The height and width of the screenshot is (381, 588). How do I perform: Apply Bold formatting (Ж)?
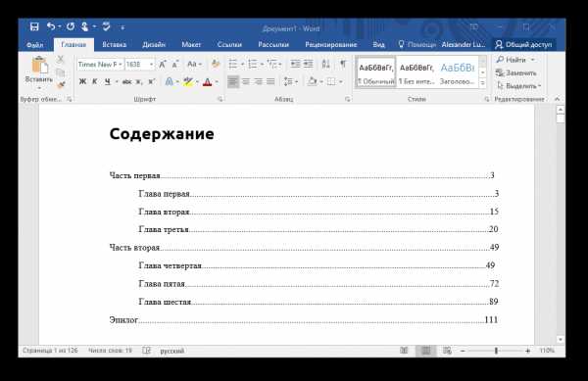click(x=82, y=81)
